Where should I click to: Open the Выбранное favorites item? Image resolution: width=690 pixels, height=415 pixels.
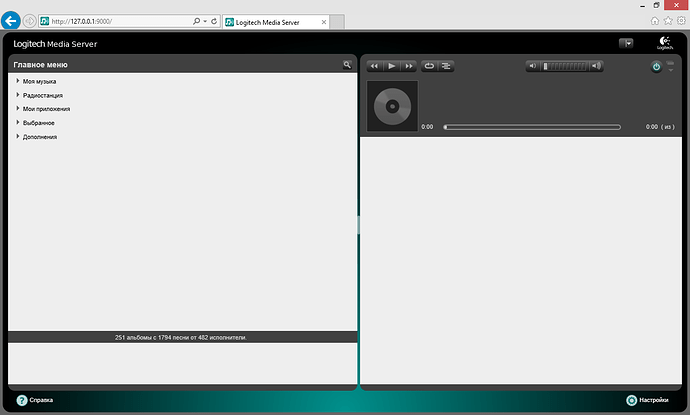[x=41, y=122]
